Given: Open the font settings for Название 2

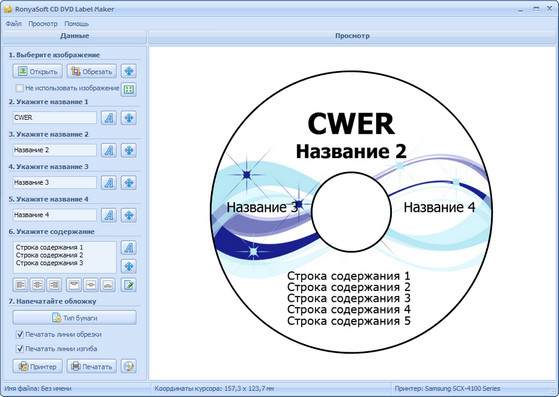Looking at the screenshot, I should (x=109, y=150).
